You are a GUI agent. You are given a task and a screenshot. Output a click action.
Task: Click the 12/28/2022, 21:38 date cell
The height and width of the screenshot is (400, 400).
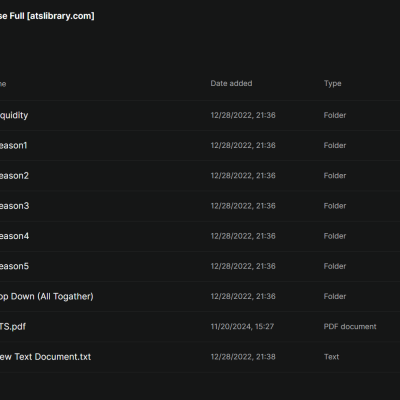pyautogui.click(x=243, y=357)
